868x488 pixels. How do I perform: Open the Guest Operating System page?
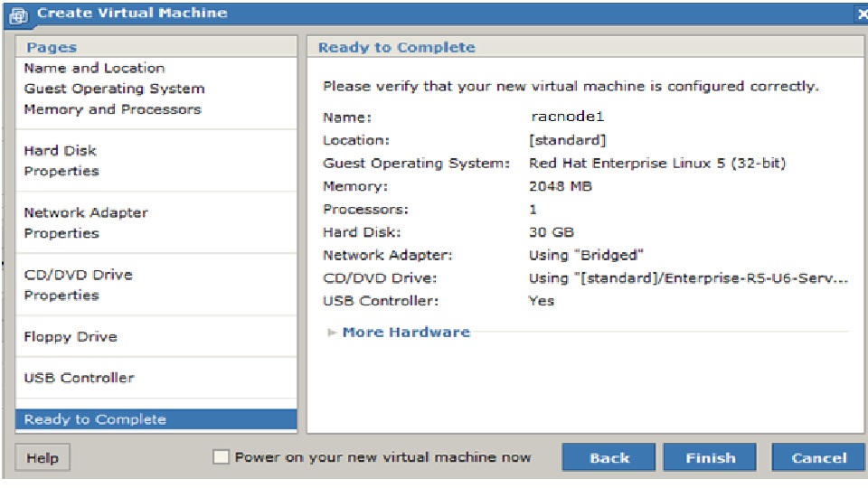click(114, 89)
